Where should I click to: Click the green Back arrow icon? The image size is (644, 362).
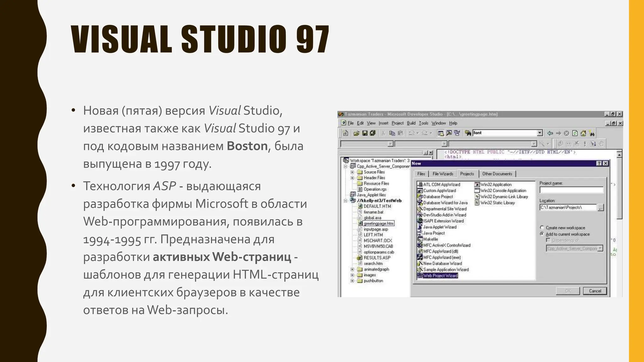point(550,133)
